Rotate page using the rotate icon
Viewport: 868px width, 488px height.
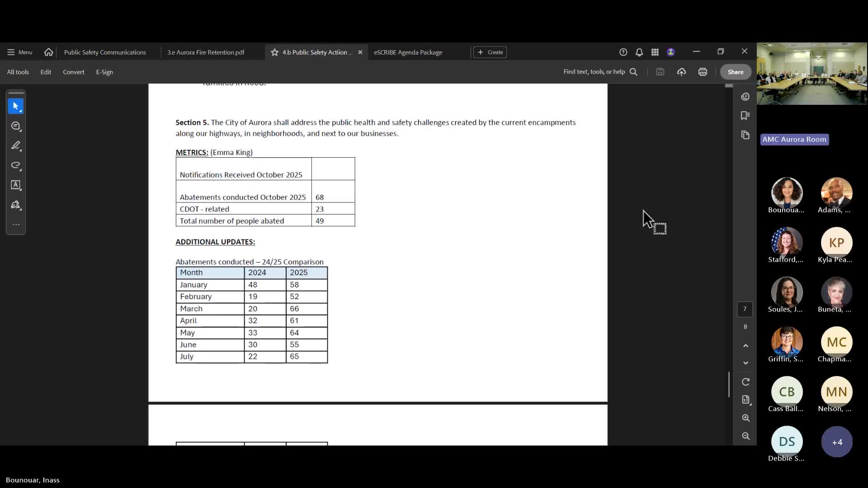(745, 382)
